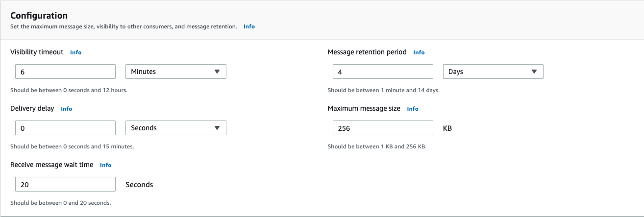
Task: Focus the Visibility timeout value field
Action: point(65,72)
